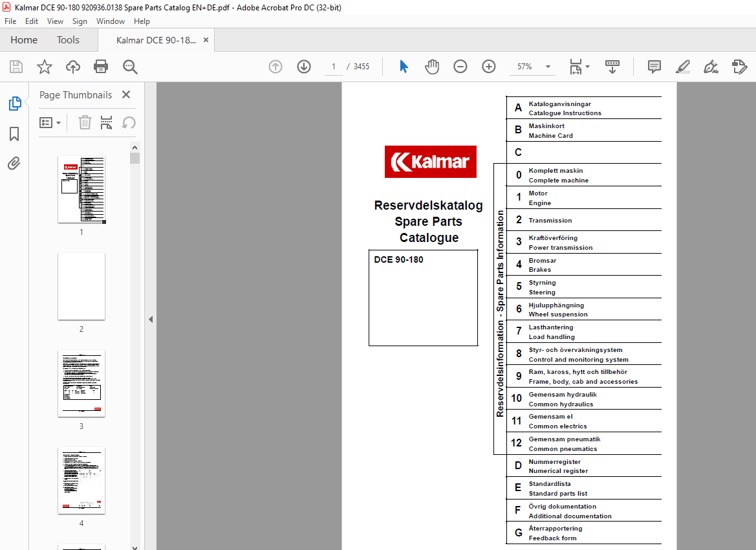
Task: Click the 57% zoom value field
Action: coord(524,67)
